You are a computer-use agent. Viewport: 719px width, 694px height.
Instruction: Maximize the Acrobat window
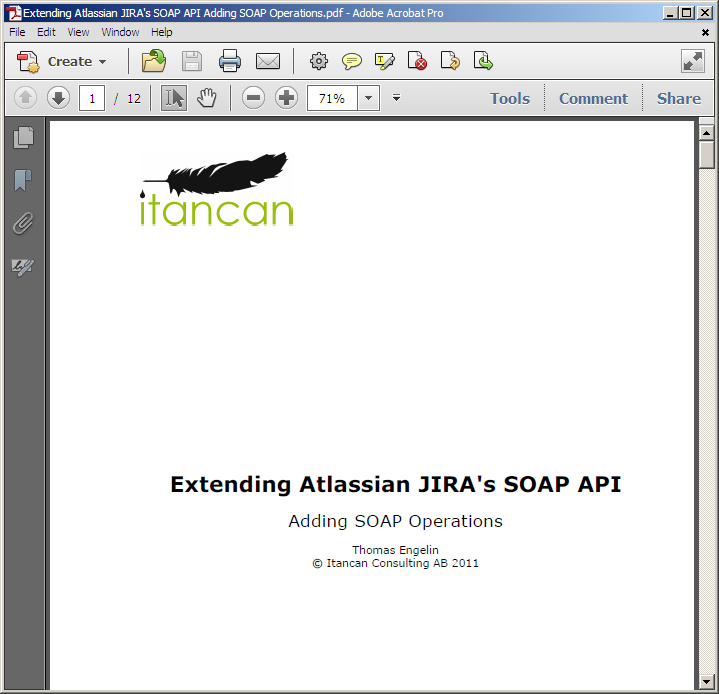(x=686, y=13)
